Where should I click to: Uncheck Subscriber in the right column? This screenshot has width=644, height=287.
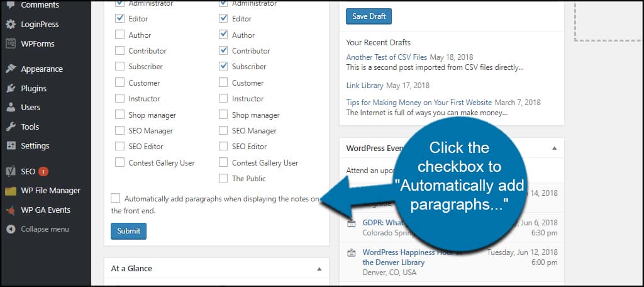pyautogui.click(x=223, y=66)
